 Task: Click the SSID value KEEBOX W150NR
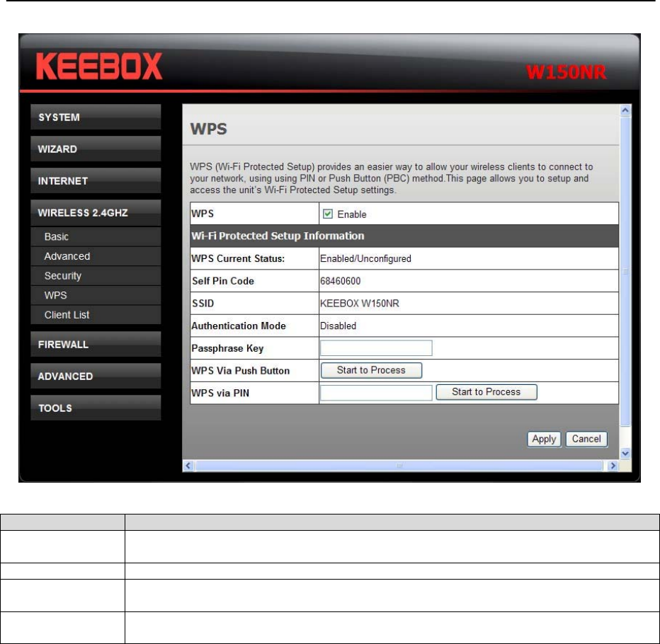click(x=360, y=304)
